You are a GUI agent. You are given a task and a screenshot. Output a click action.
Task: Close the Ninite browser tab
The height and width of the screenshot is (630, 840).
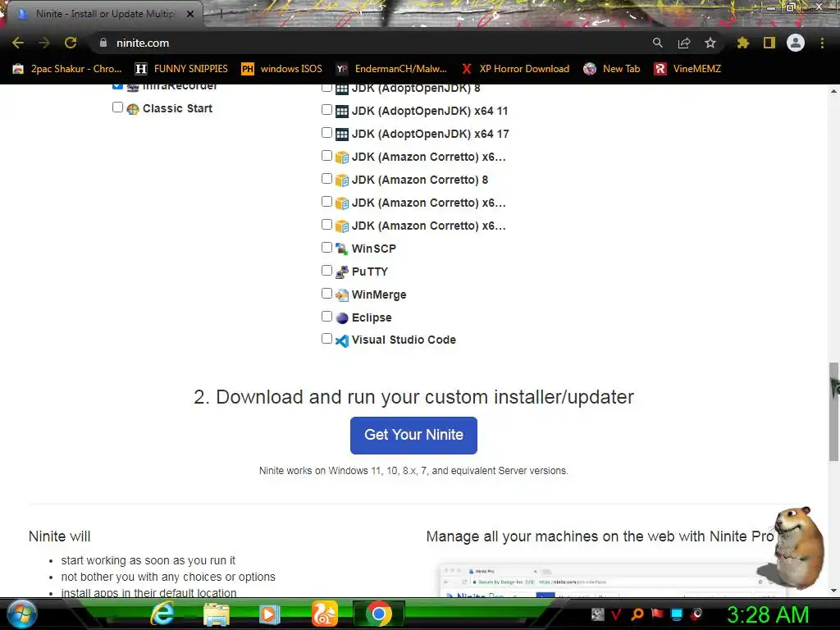click(190, 14)
